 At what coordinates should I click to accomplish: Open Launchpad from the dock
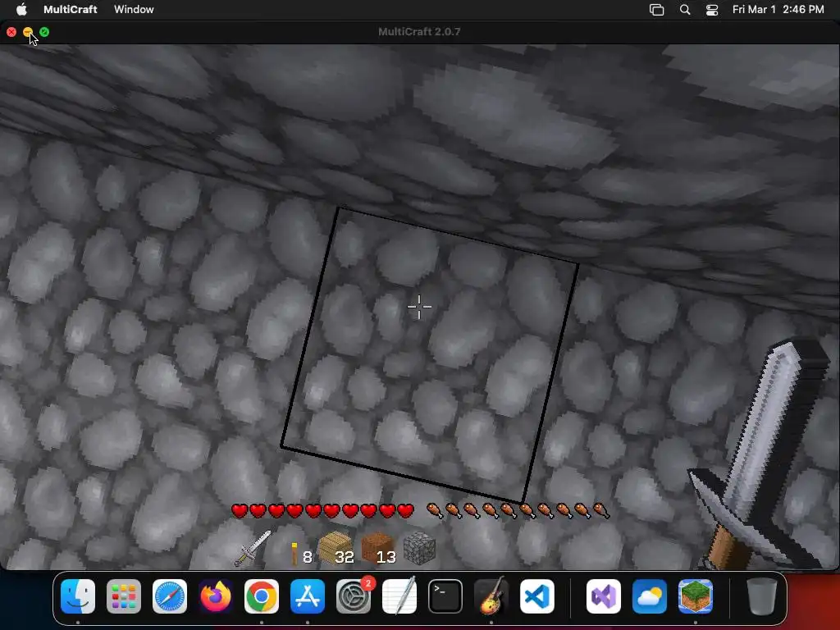tap(124, 596)
